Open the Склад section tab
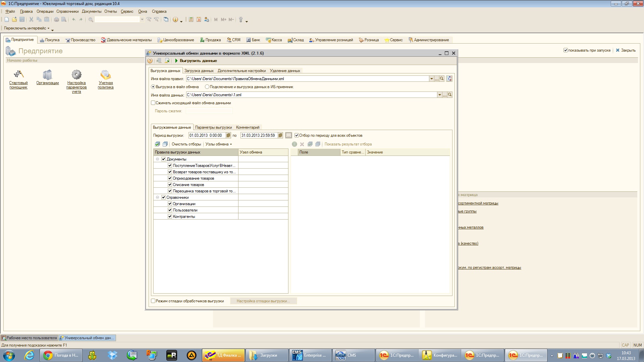This screenshot has height=362, width=644. point(296,40)
